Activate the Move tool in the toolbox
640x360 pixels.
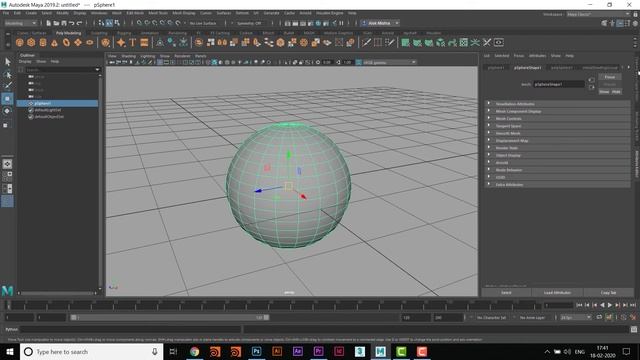(7, 98)
